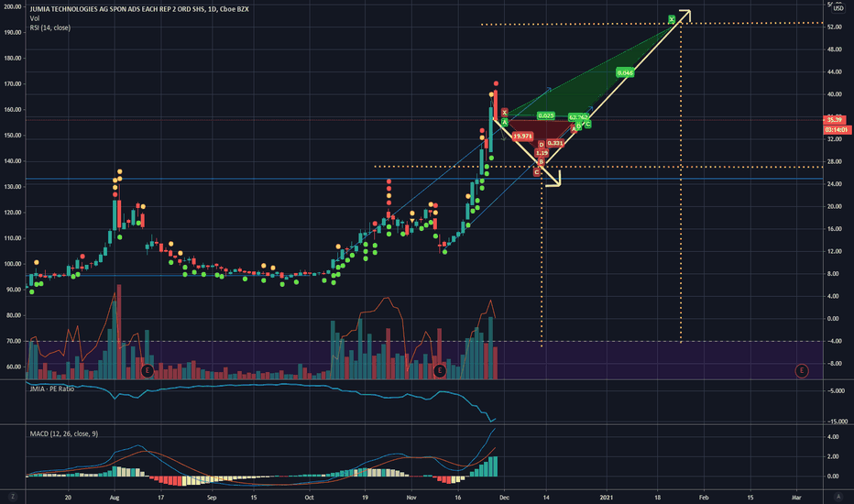Click the red B point of pattern
The height and width of the screenshot is (504, 854).
tap(541, 162)
